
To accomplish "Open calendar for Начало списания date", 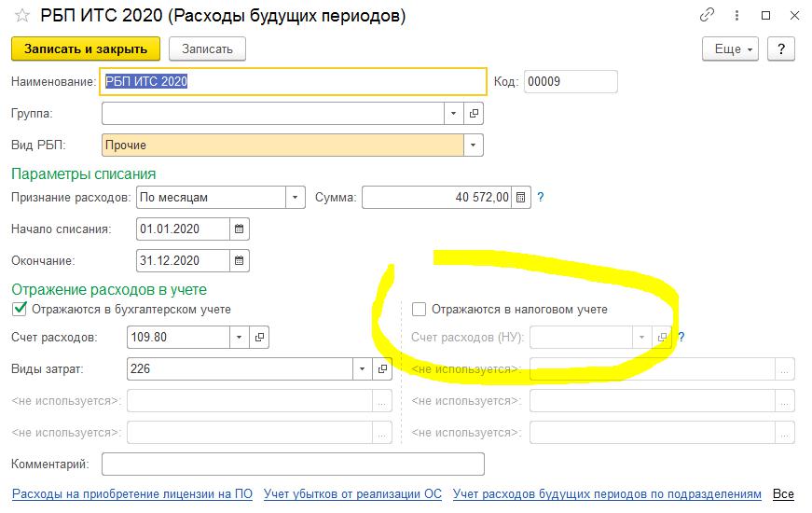I will coord(239,229).
